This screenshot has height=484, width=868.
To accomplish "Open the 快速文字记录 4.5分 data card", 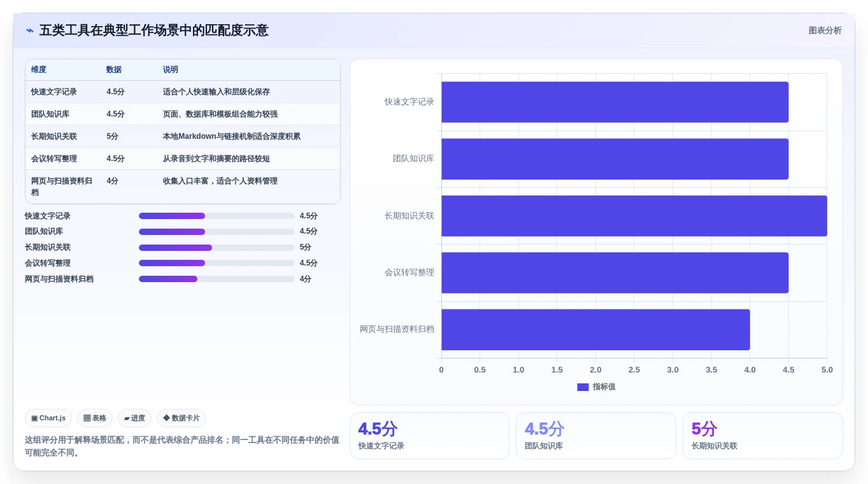I will [429, 436].
